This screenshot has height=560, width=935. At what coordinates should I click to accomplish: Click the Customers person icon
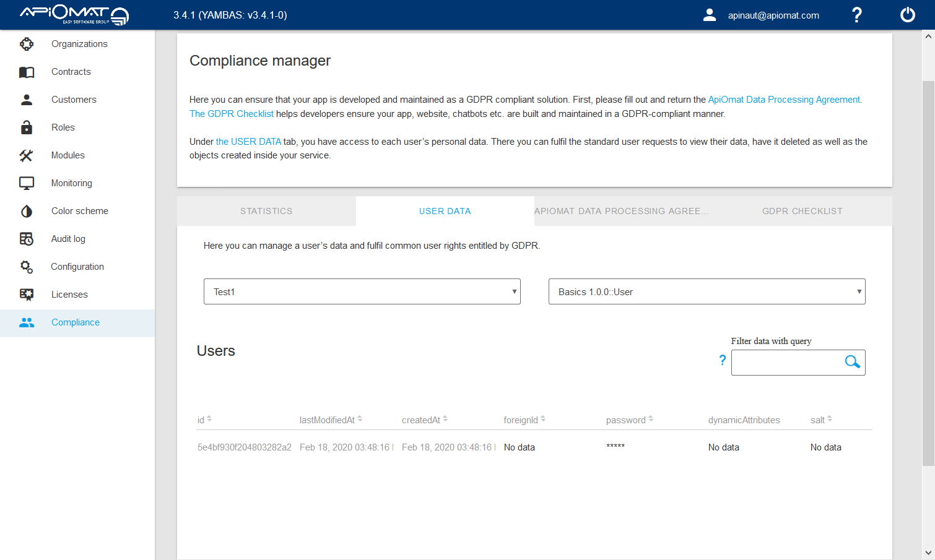click(27, 100)
